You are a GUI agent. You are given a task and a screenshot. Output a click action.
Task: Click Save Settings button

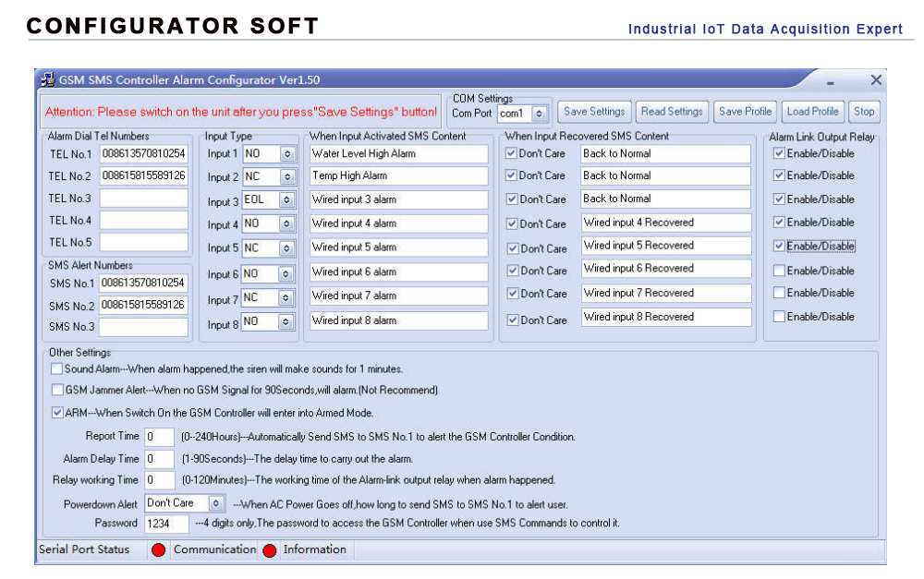[x=594, y=112]
